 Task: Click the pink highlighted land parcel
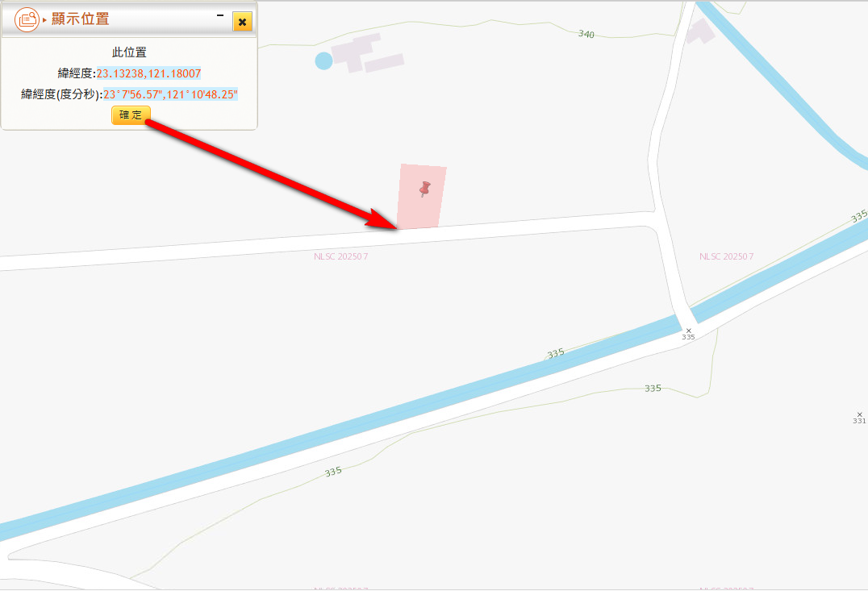click(421, 197)
